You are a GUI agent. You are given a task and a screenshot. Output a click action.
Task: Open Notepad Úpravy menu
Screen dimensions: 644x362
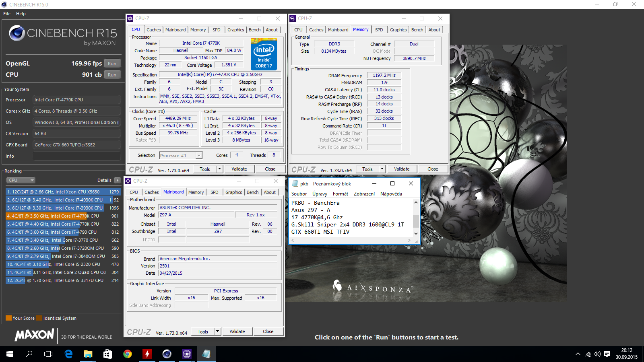[320, 194]
